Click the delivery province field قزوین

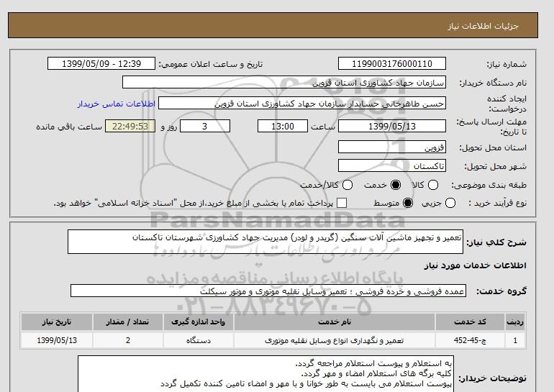pyautogui.click(x=392, y=147)
